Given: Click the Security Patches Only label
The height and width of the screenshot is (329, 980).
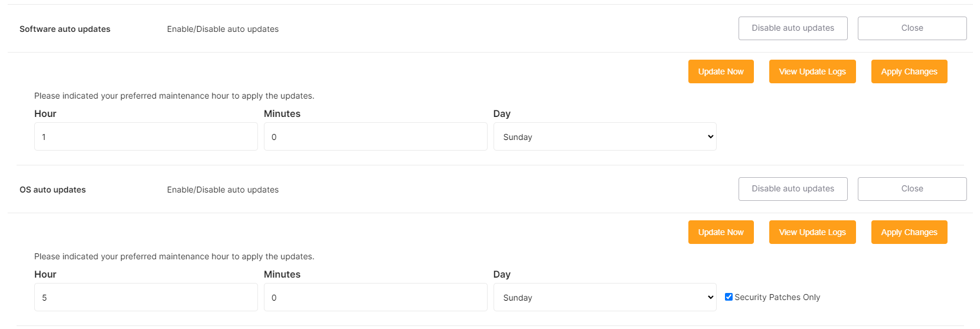Looking at the screenshot, I should tap(777, 297).
